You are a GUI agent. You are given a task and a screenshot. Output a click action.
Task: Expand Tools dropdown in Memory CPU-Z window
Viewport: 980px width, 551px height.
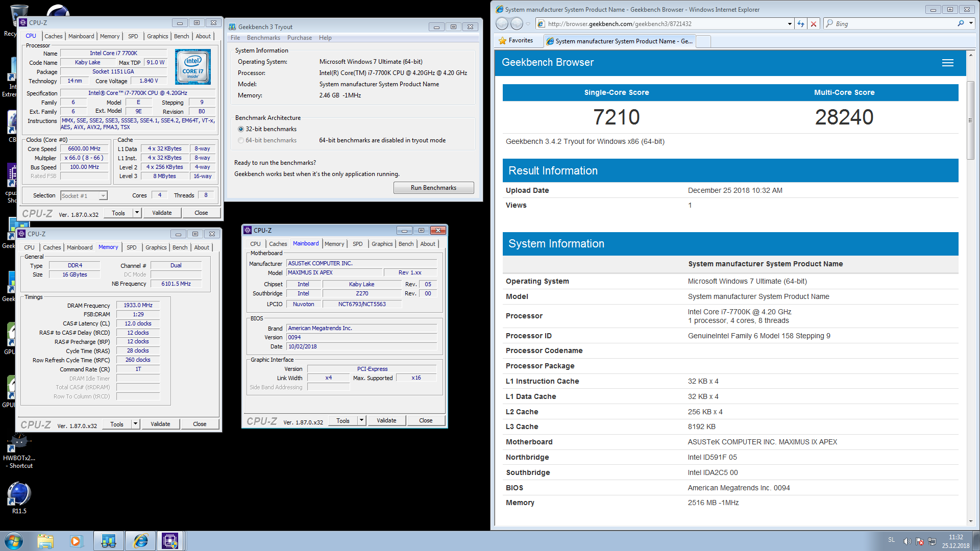[135, 424]
